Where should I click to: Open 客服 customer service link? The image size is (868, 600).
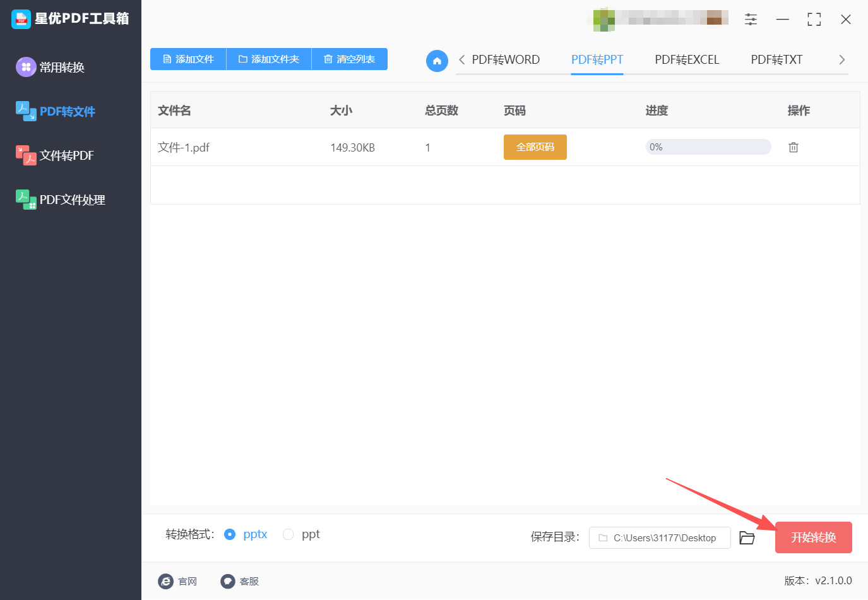click(240, 581)
